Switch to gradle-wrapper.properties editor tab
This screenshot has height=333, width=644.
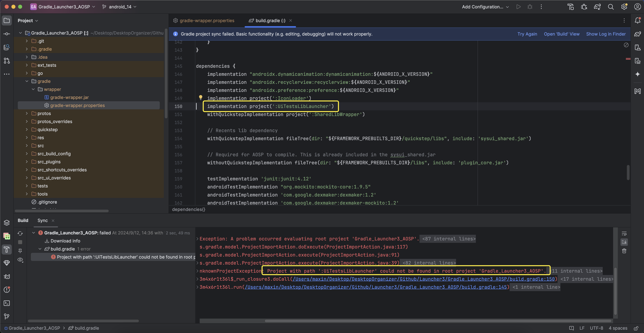tap(204, 20)
